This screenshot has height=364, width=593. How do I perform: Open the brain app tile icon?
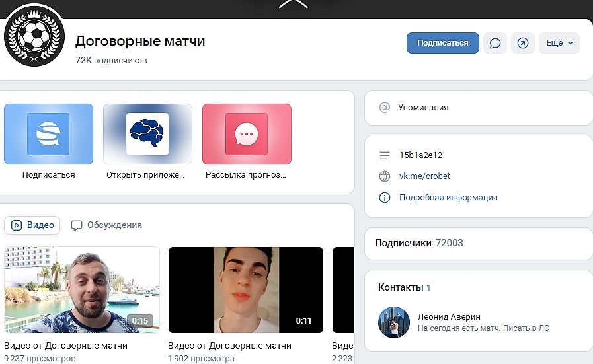147,134
